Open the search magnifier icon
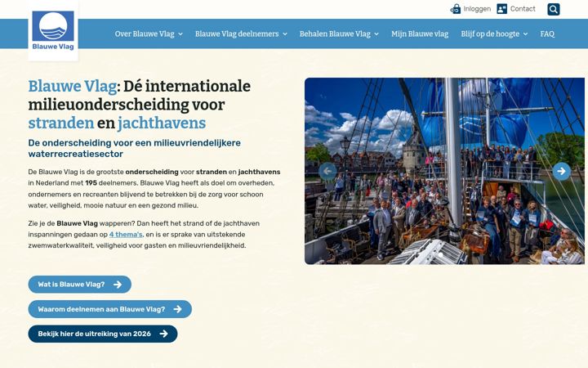 point(553,9)
